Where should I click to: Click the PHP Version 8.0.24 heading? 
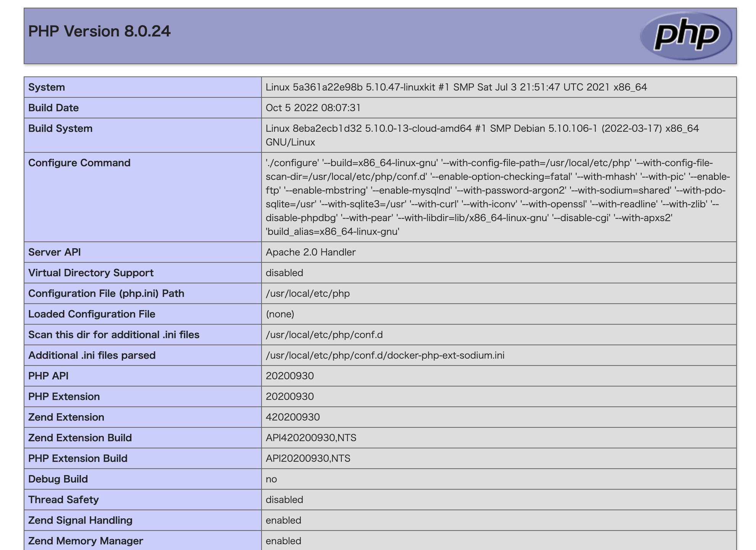(99, 31)
